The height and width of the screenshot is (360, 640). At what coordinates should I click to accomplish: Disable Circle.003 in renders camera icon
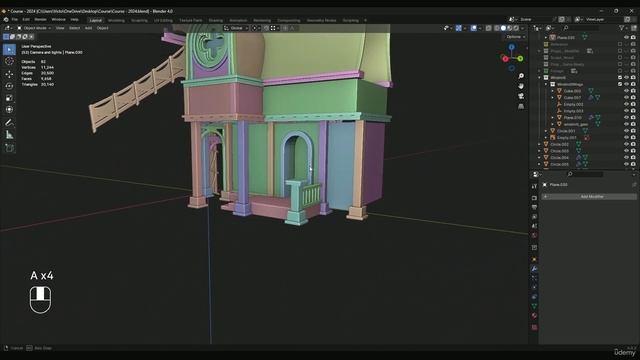point(633,151)
